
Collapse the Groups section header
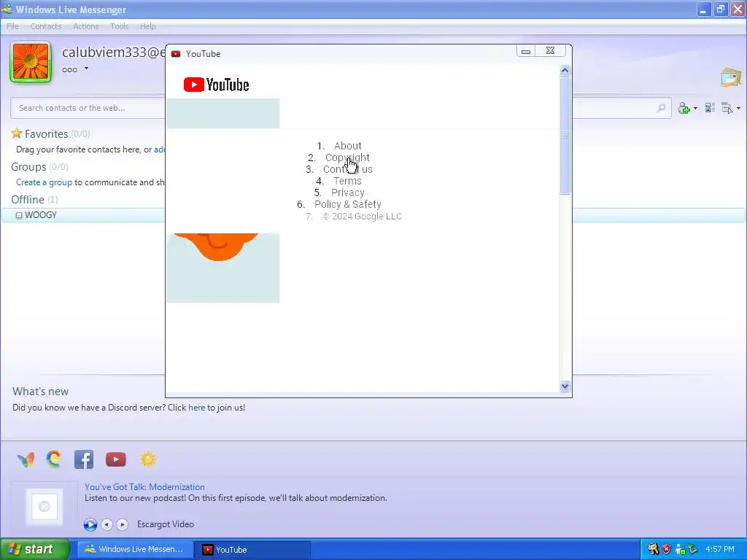[28, 167]
